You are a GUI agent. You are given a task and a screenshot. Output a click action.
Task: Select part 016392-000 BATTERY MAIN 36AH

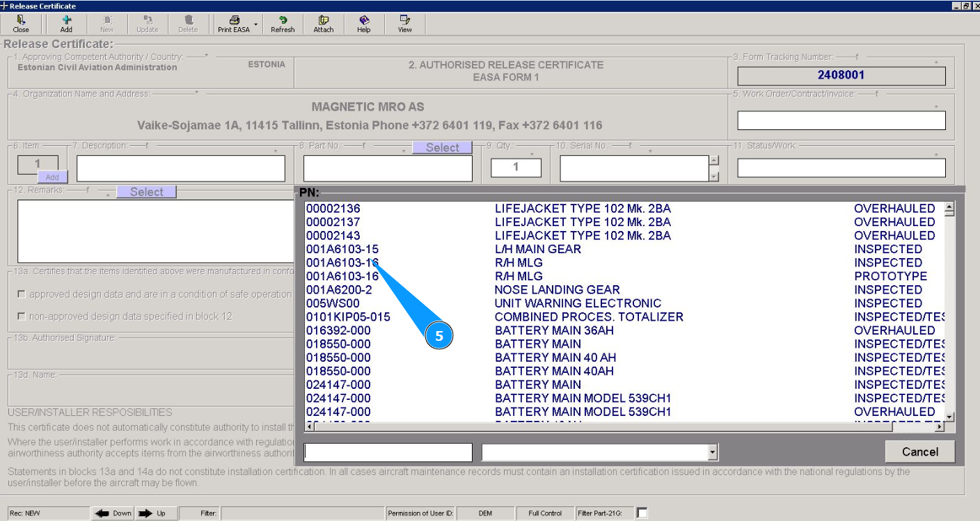[x=624, y=330]
